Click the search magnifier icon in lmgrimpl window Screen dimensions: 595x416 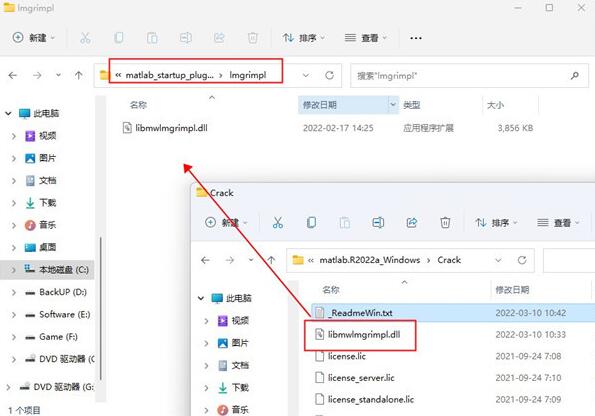pyautogui.click(x=575, y=76)
